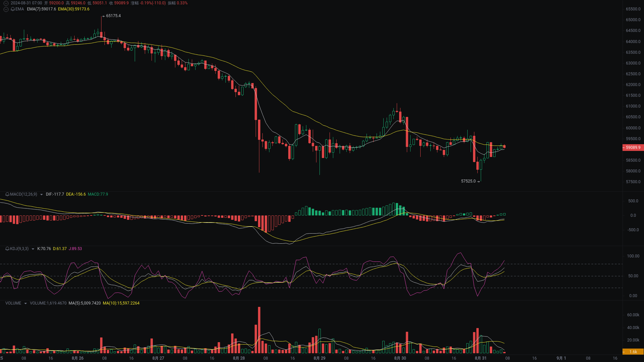Toggle the MA(10) volume average line

pos(121,303)
